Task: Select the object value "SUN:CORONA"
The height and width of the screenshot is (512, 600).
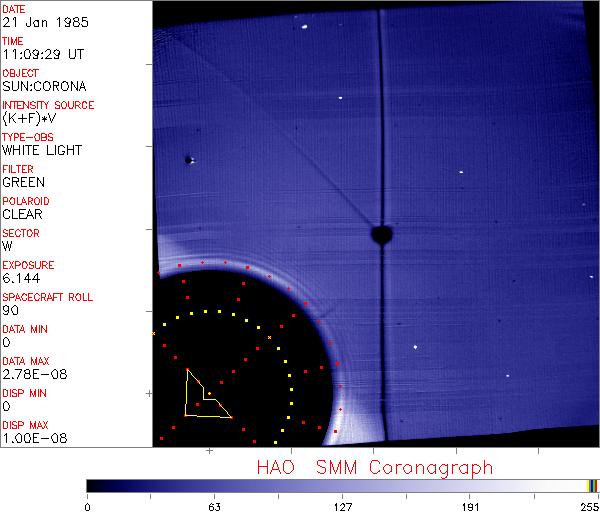Action: [x=44, y=86]
